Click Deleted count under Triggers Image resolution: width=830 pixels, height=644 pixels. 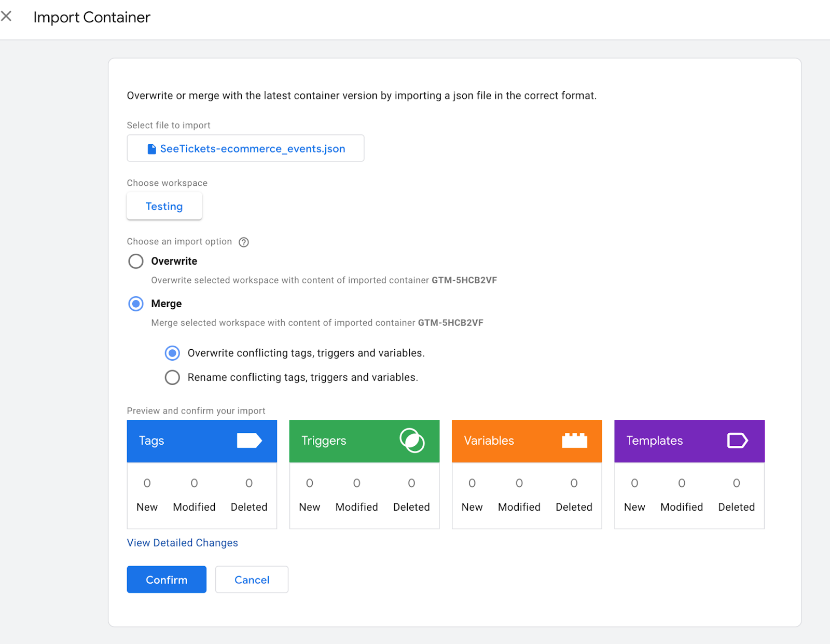(411, 484)
